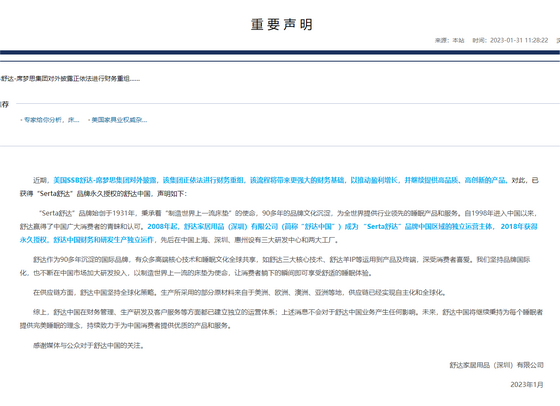Click the blue text '永久授权。舒达中国财务和研发生产独立运作'
The width and height of the screenshot is (560, 406).
(x=87, y=240)
